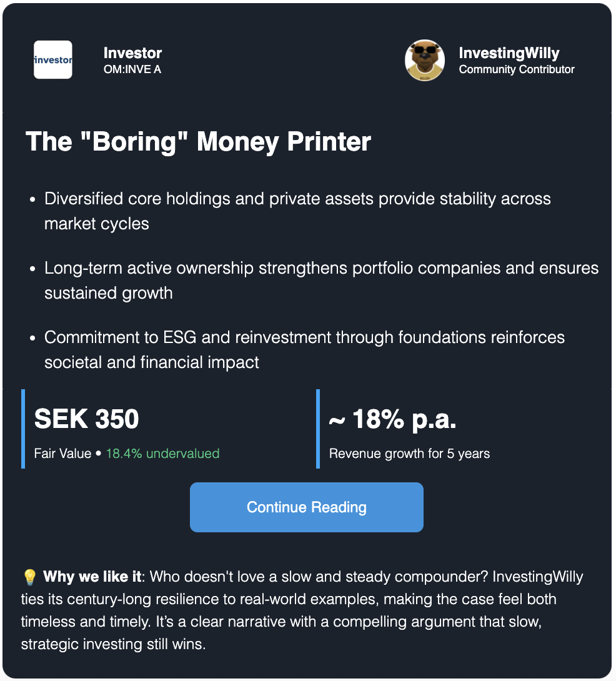Click the blue bar beside SEK 350

23,429
